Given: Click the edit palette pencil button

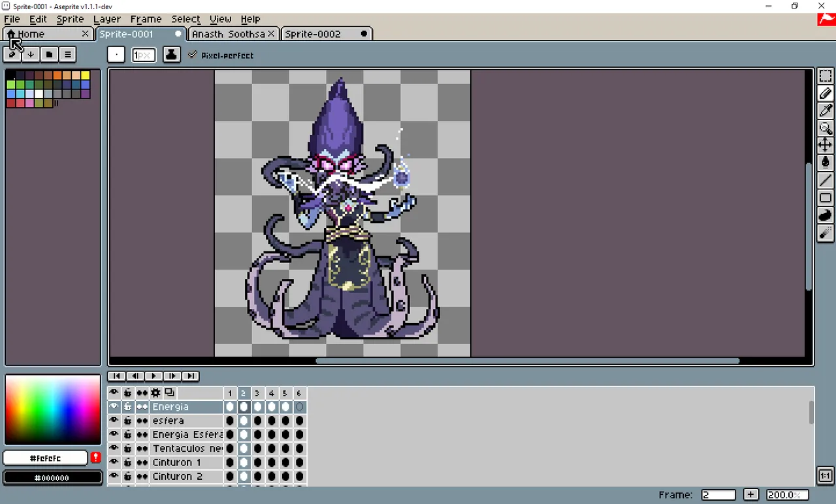Looking at the screenshot, I should (x=12, y=54).
